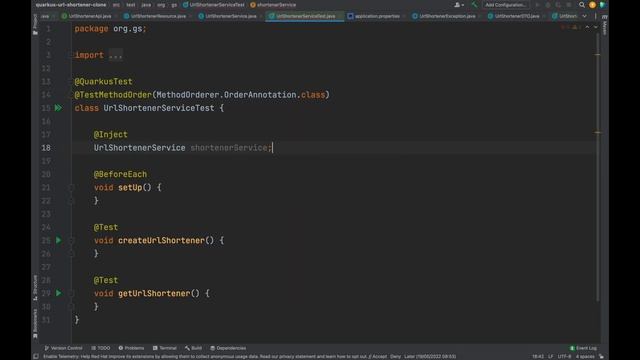Open the Event Log

tap(583, 348)
